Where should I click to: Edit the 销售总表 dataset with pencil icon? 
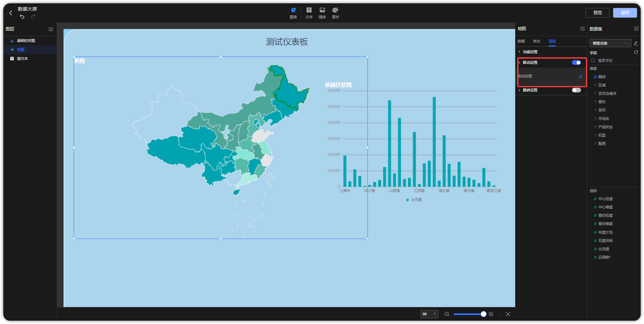636,43
